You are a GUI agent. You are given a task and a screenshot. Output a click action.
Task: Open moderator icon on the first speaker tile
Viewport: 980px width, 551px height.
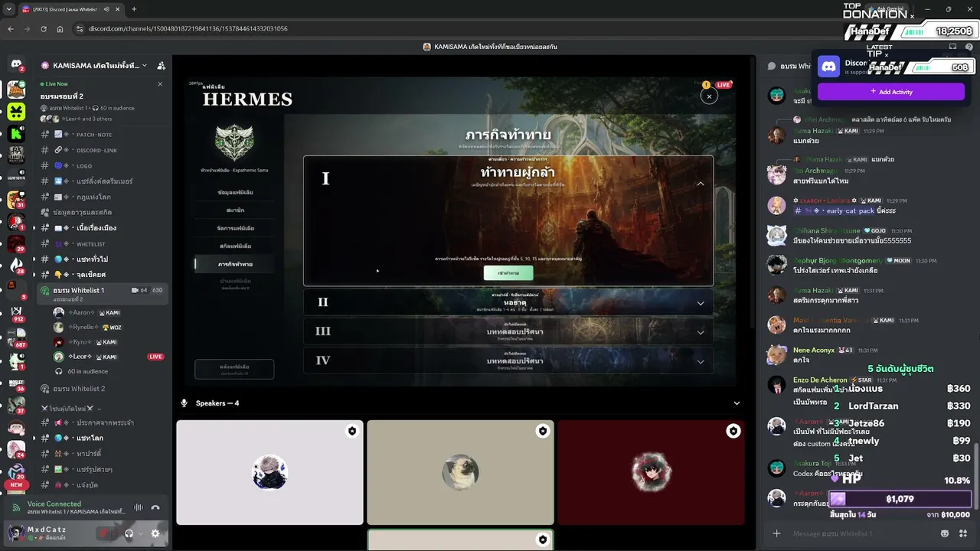352,431
